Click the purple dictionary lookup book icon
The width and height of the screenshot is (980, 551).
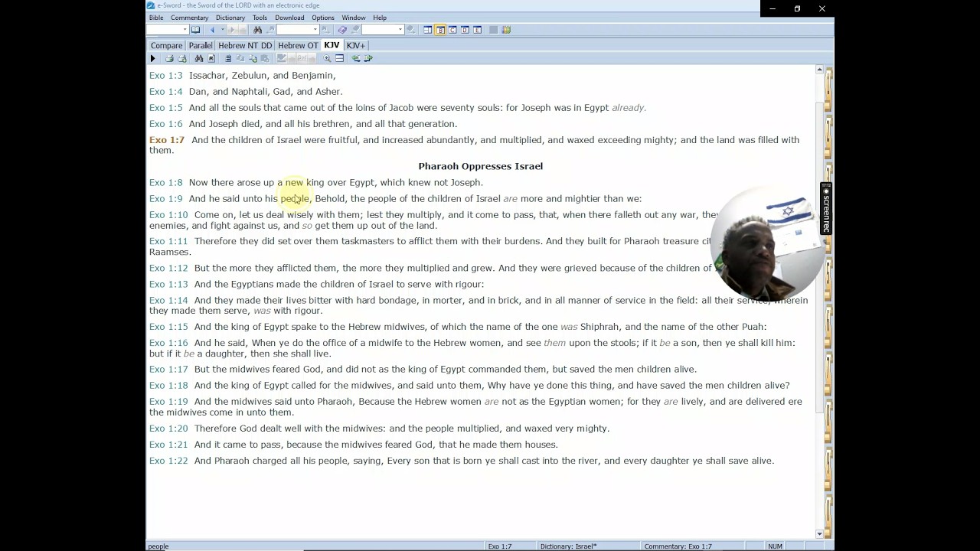coord(342,30)
